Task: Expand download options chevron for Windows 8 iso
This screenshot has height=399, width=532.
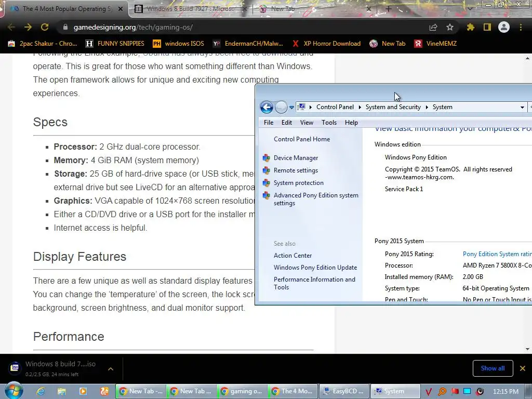Action: coord(111,369)
